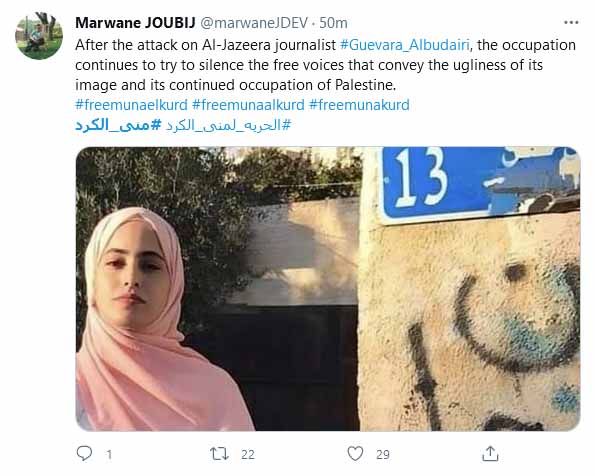View the retweet count of 22
This screenshot has height=476, width=596.
248,454
